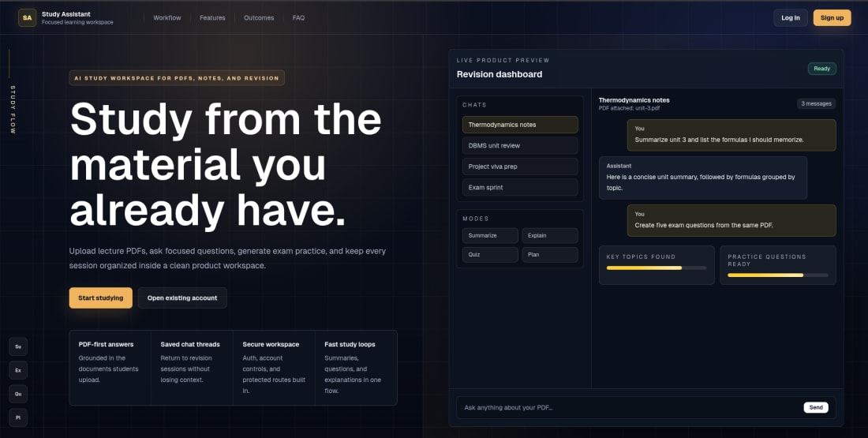Select the Pl sidebar shortcut

18,417
